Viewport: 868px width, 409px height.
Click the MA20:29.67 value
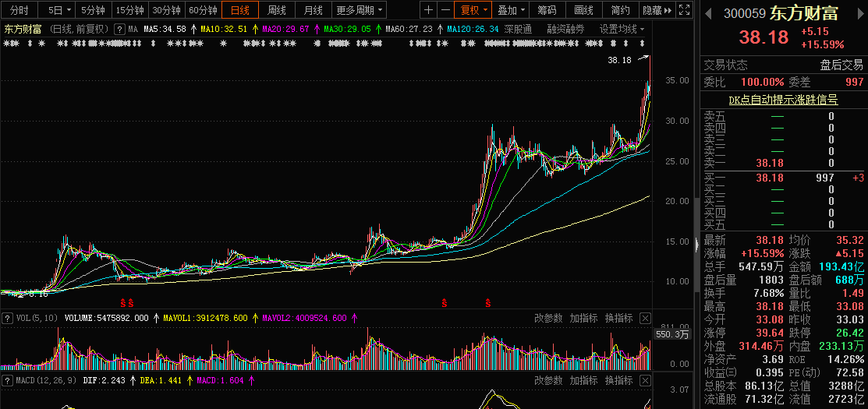[x=285, y=30]
